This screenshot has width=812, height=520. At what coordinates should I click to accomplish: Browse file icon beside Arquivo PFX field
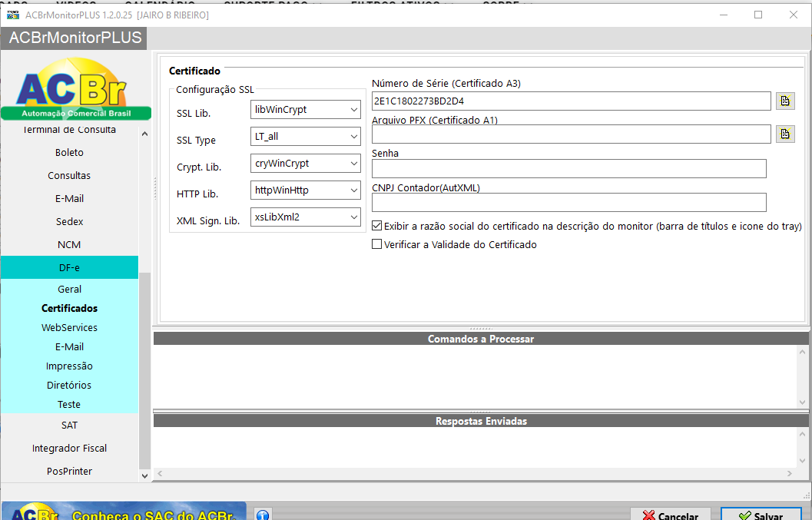point(785,134)
